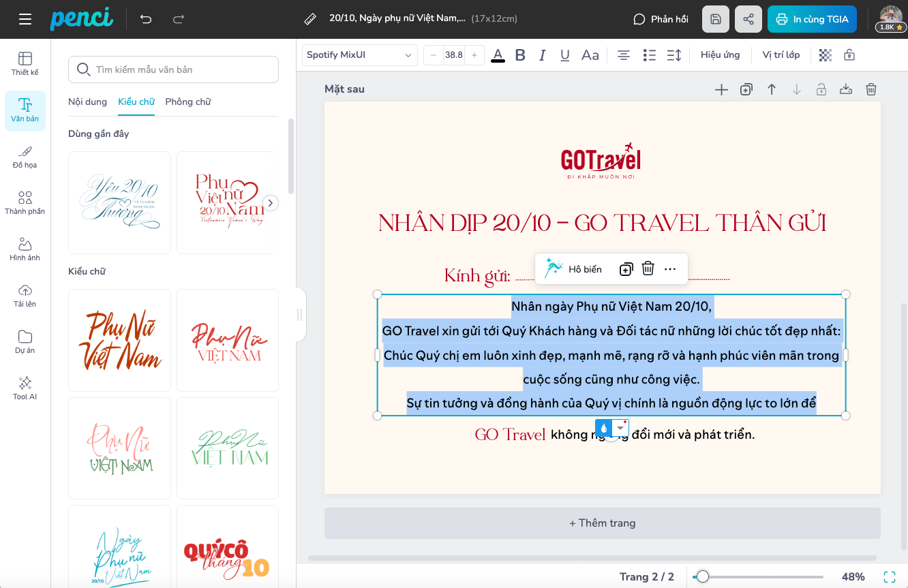Open the Spotify MixUI font dropdown
This screenshot has width=908, height=588.
point(359,55)
